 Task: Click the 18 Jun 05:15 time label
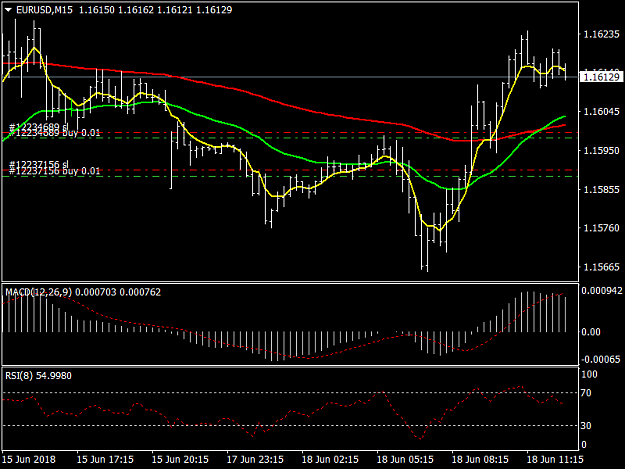click(x=405, y=459)
